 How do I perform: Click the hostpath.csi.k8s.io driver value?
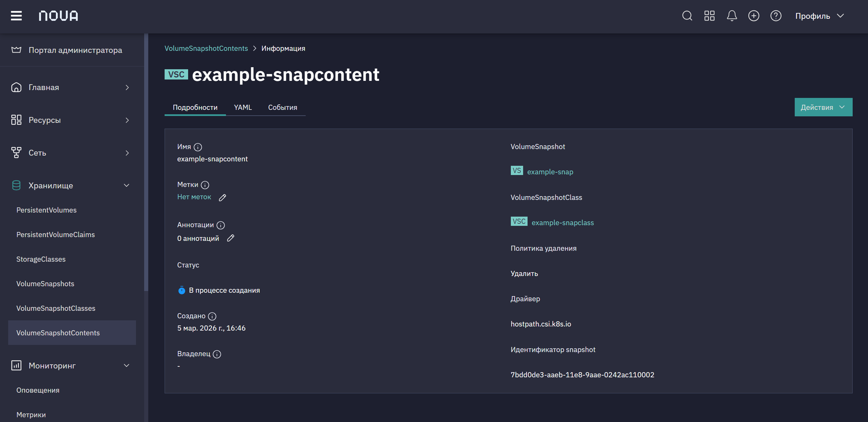pyautogui.click(x=541, y=324)
